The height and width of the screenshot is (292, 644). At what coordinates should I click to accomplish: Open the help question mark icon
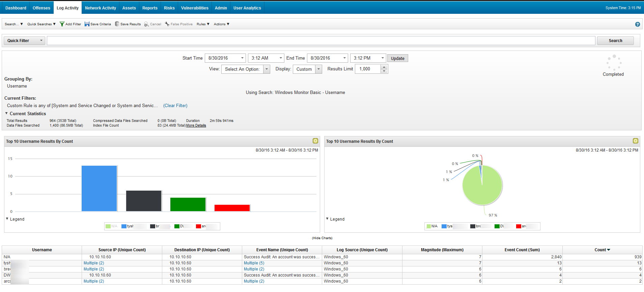[x=637, y=24]
